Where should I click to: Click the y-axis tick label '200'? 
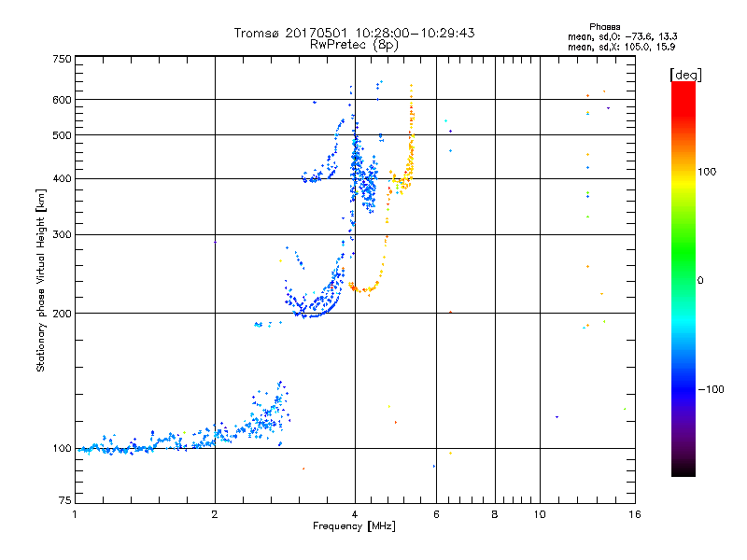pyautogui.click(x=62, y=314)
